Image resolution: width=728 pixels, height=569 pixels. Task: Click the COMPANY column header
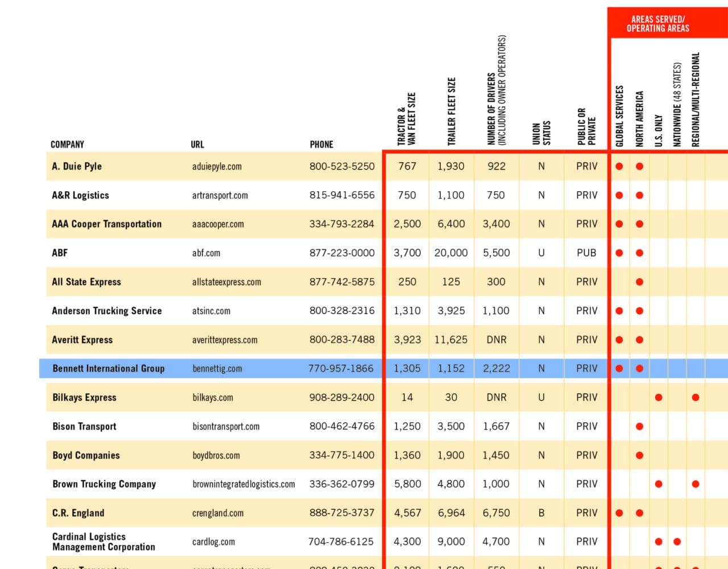pos(67,145)
